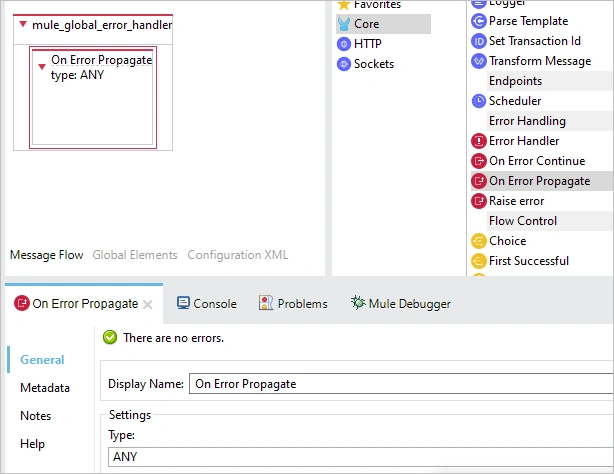Collapse the mule_global_error_handler flow triangle
The height and width of the screenshot is (474, 614).
(x=23, y=25)
